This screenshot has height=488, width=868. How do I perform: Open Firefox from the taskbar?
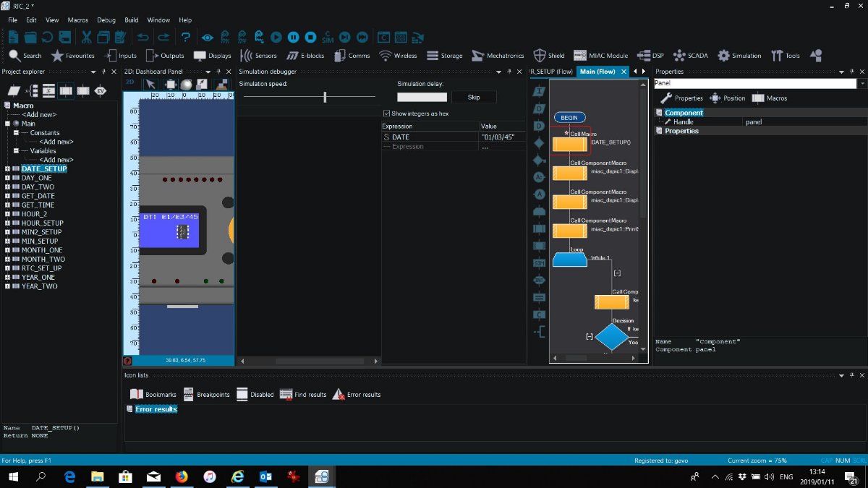181,476
